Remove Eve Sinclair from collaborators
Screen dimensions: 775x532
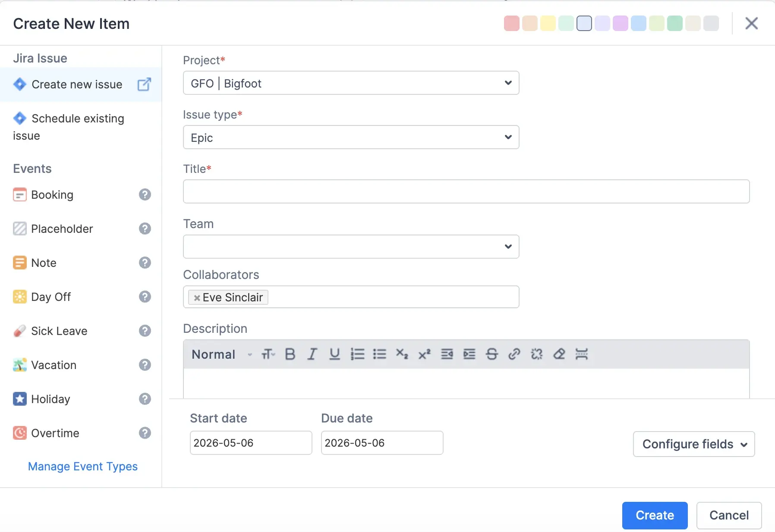pyautogui.click(x=197, y=298)
